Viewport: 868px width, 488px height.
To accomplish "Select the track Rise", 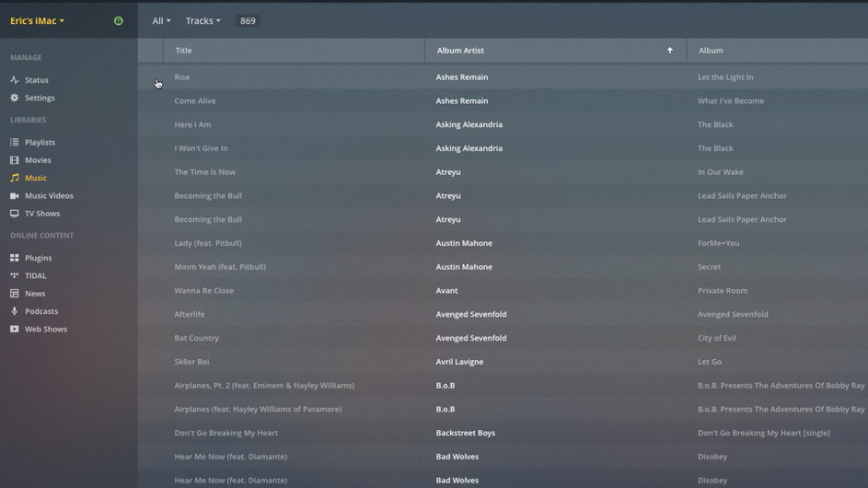I will click(181, 77).
